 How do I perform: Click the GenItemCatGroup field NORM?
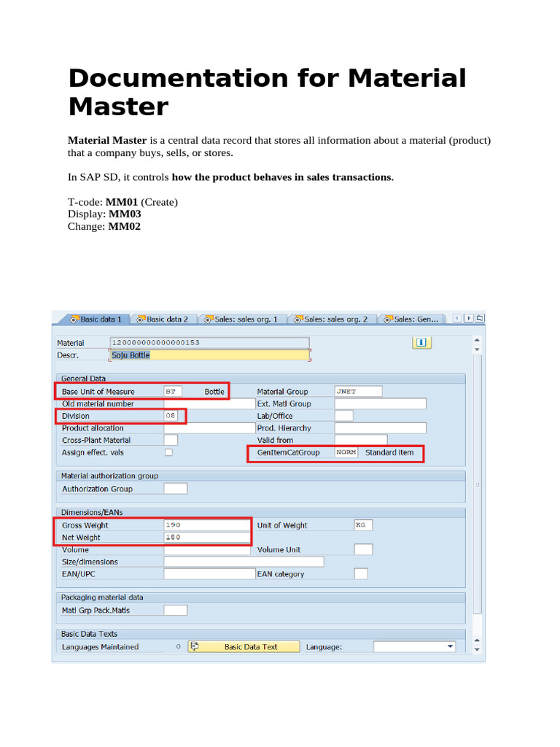click(x=346, y=452)
